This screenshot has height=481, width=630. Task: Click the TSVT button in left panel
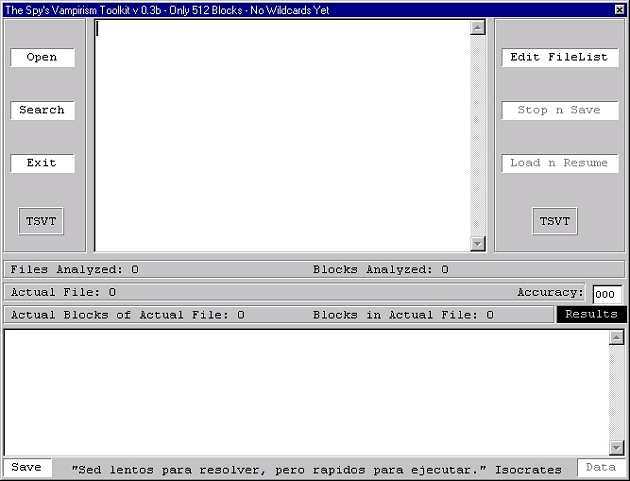pos(41,221)
